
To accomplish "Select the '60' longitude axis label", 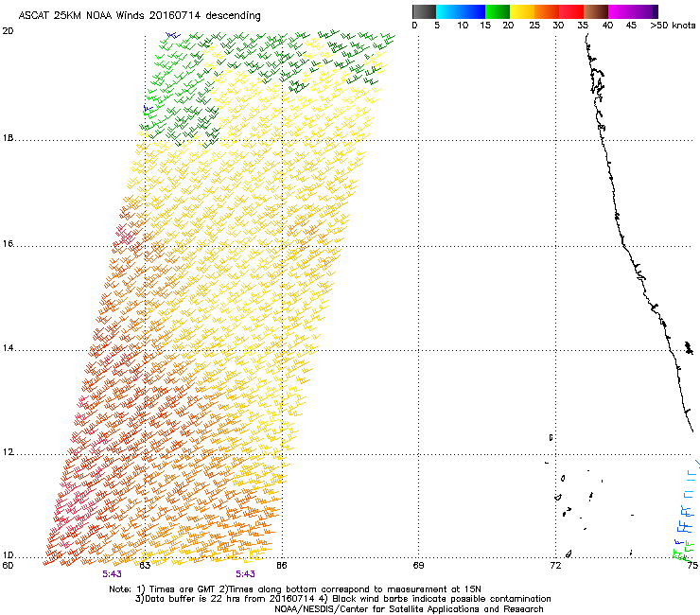I will (x=8, y=566).
